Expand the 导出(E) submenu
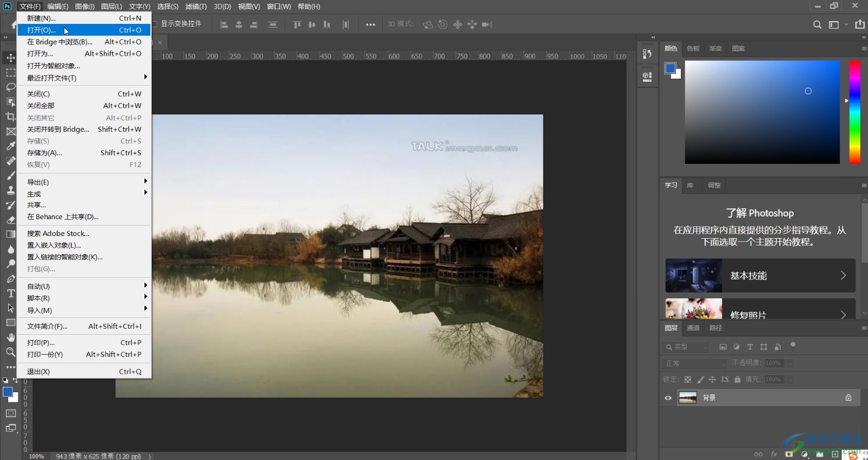 click(x=84, y=182)
